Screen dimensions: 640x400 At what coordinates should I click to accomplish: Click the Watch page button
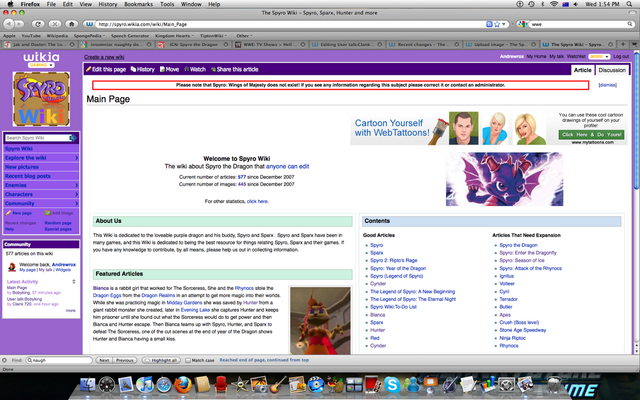point(195,69)
